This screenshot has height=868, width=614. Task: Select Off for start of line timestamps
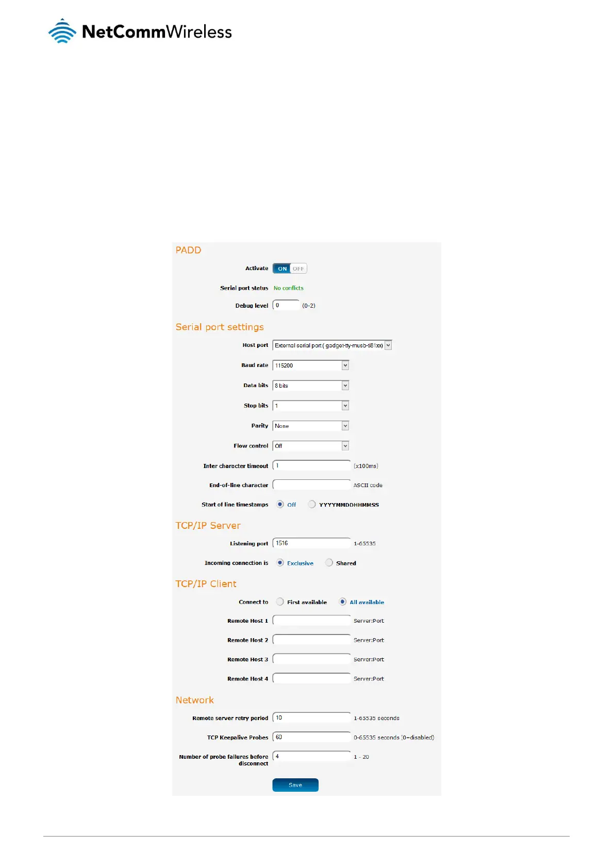tap(280, 505)
